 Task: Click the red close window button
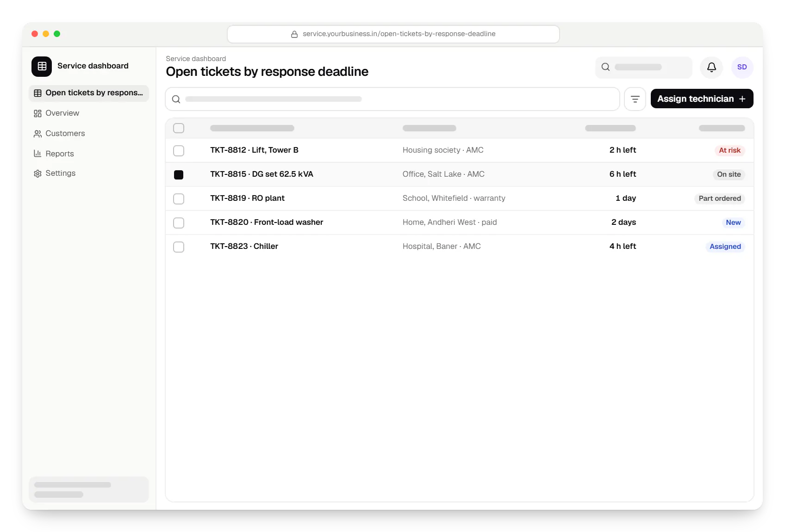[x=35, y=34]
